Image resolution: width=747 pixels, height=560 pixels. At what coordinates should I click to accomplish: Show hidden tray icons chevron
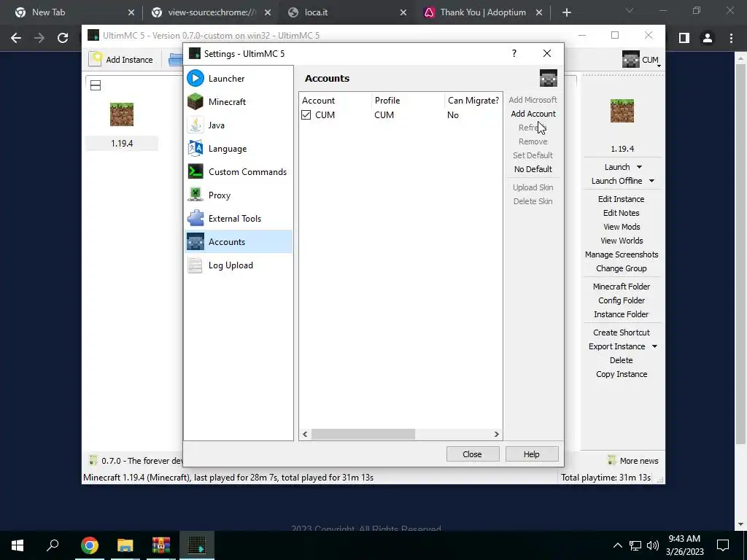point(617,545)
